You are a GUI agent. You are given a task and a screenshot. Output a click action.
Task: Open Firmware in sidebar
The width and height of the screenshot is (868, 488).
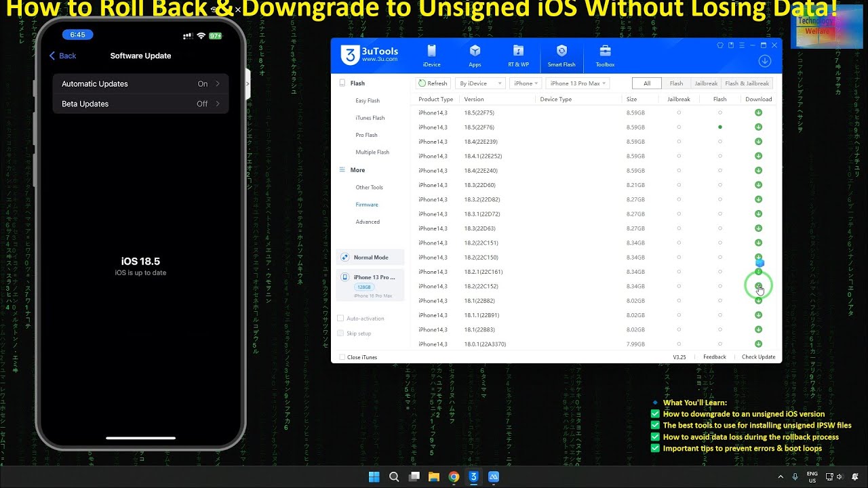(367, 205)
